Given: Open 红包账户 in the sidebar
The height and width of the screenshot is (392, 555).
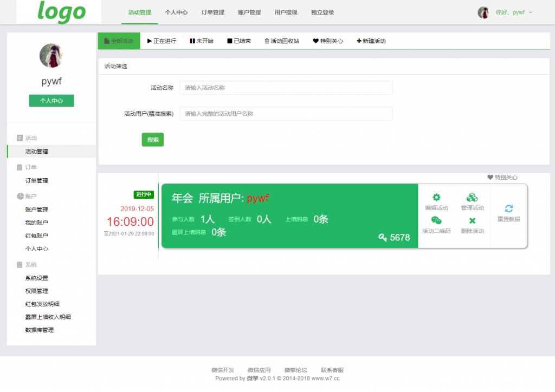Looking at the screenshot, I should [x=37, y=236].
